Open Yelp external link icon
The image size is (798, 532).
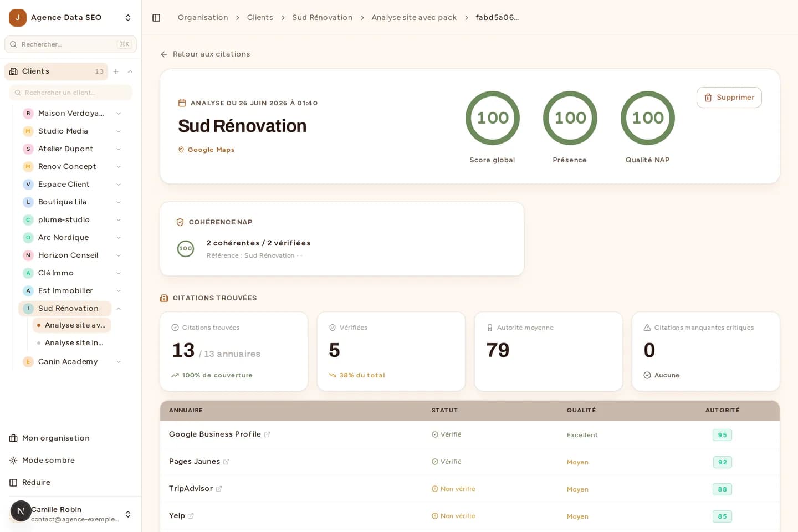[x=191, y=516]
